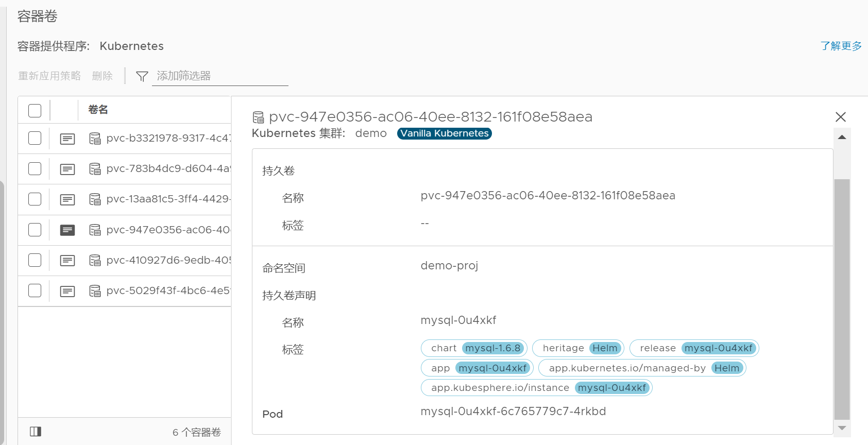
Task: Open details icon for pvc-410927d6 row
Action: [x=67, y=260]
